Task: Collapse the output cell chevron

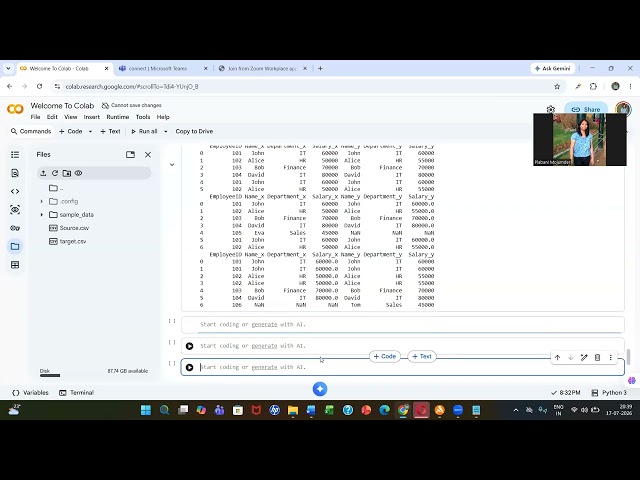Action: click(x=172, y=165)
